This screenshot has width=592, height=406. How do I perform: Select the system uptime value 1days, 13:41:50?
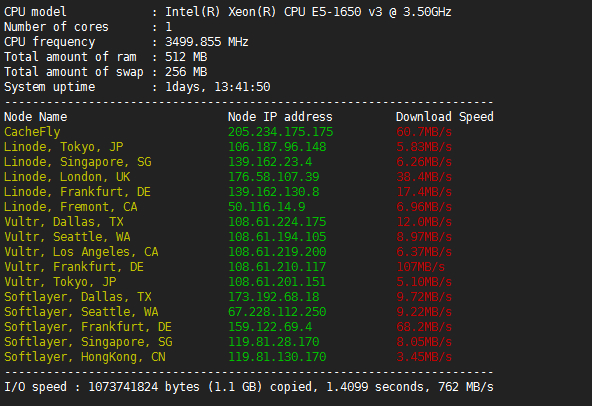218,87
